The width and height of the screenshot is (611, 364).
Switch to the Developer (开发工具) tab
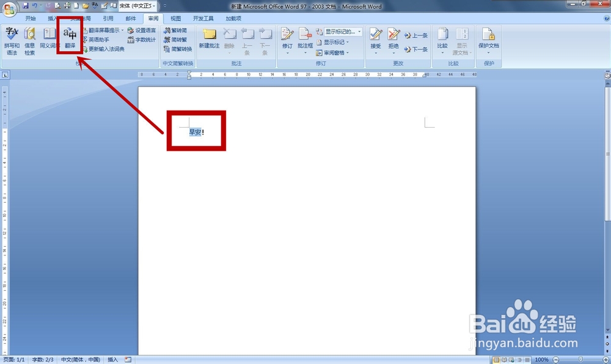coord(203,18)
